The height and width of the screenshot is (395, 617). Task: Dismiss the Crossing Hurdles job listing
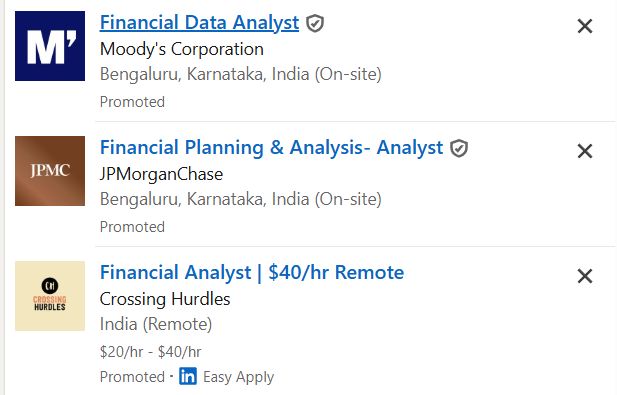pos(585,276)
